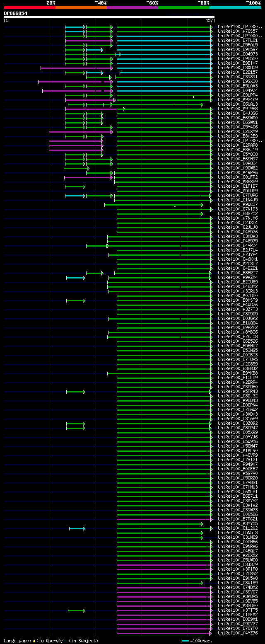Open hit UniRef100_Q9C550

(x=238, y=58)
